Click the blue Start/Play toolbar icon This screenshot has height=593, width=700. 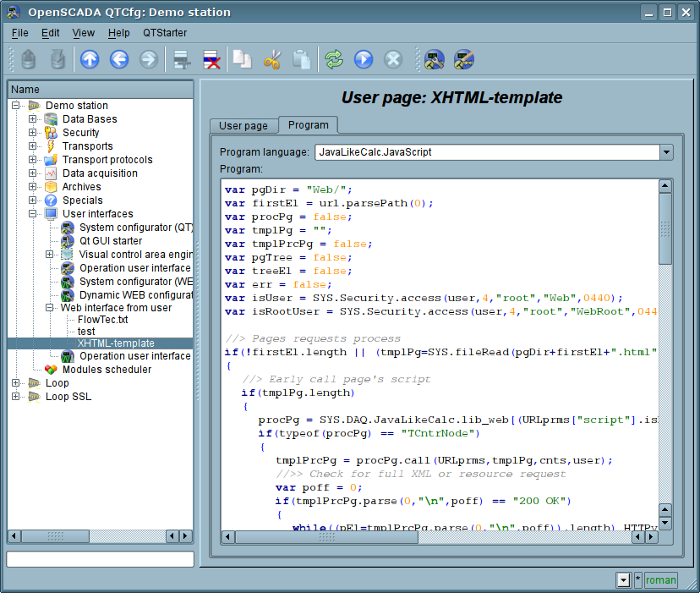(364, 59)
